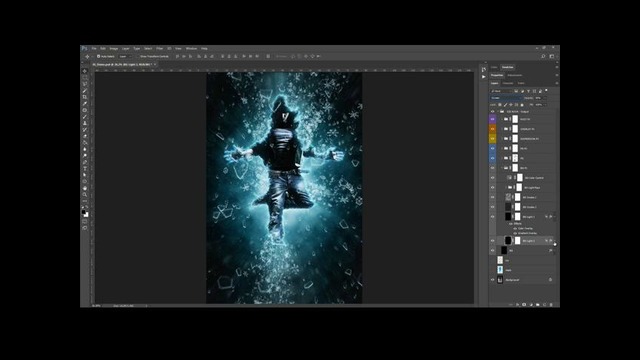Click the Add layer mask icon
Image resolution: width=640 pixels, height=360 pixels.
[524, 304]
